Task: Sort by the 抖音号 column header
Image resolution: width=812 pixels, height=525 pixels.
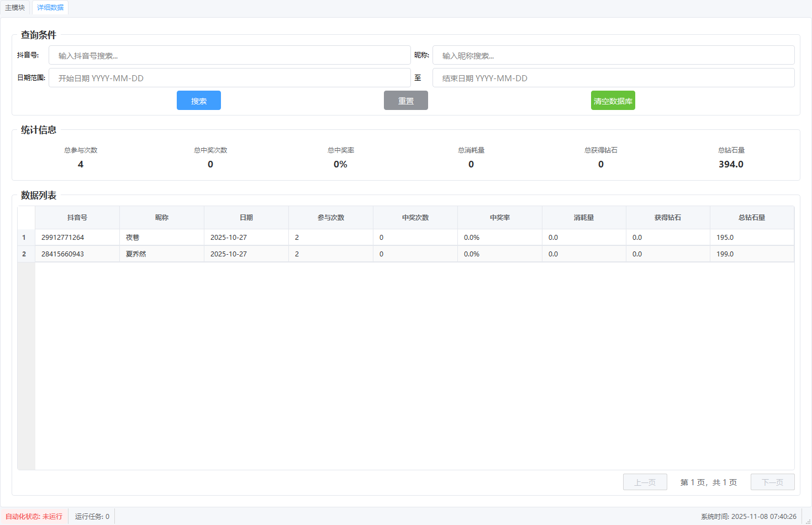Action: tap(77, 218)
